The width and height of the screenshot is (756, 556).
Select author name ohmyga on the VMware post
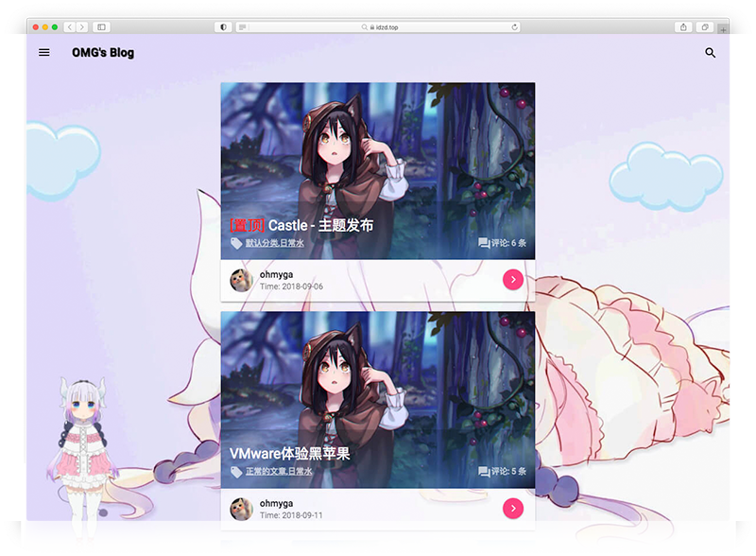click(x=276, y=503)
